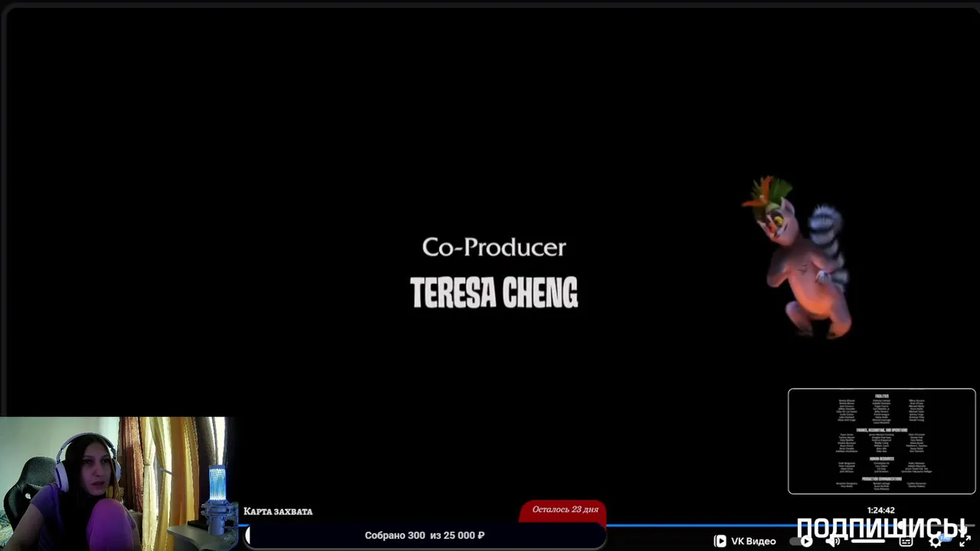This screenshot has width=980, height=551.
Task: Toggle the autoplay switch in the player
Action: coord(802,541)
